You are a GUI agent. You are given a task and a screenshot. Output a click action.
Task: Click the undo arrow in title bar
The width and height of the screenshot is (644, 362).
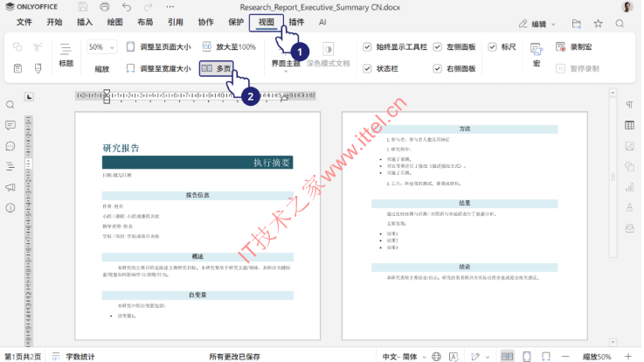tap(125, 7)
